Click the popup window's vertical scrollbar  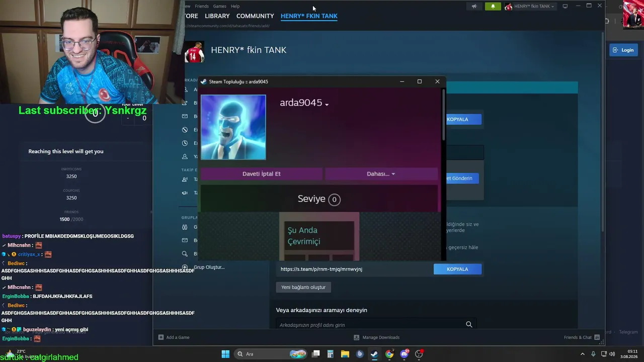point(443,115)
